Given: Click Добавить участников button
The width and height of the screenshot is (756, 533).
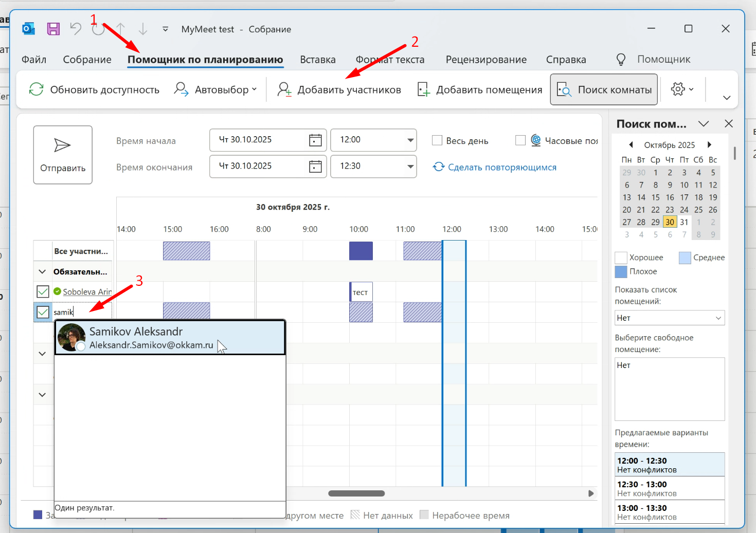Looking at the screenshot, I should (339, 89).
